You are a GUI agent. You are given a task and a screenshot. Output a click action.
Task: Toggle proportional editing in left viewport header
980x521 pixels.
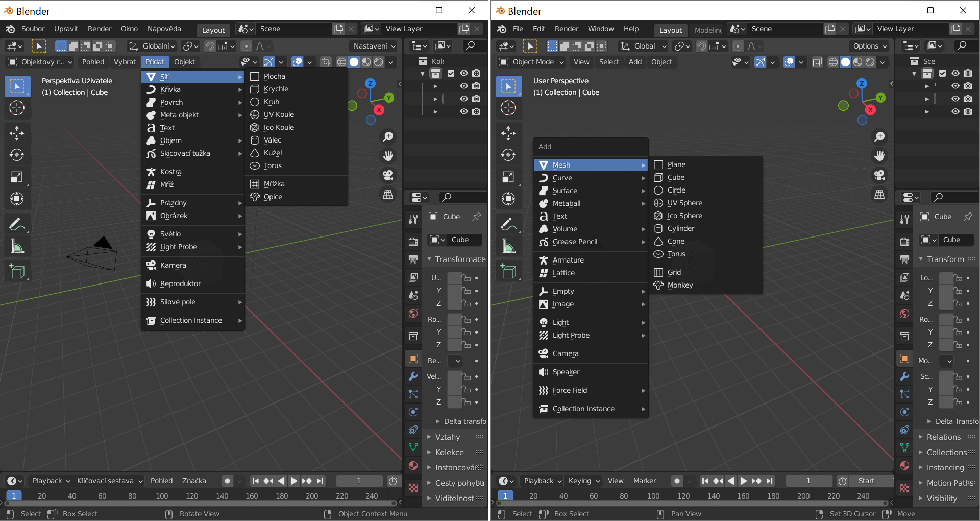(246, 46)
